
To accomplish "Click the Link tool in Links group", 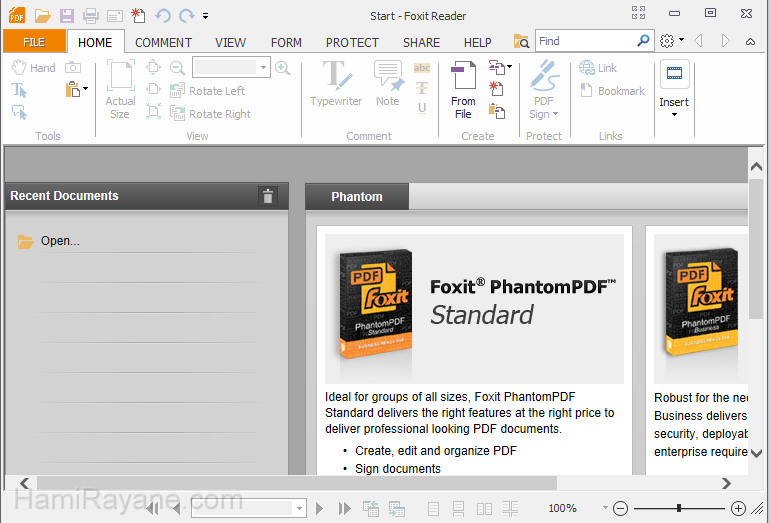I will (598, 68).
